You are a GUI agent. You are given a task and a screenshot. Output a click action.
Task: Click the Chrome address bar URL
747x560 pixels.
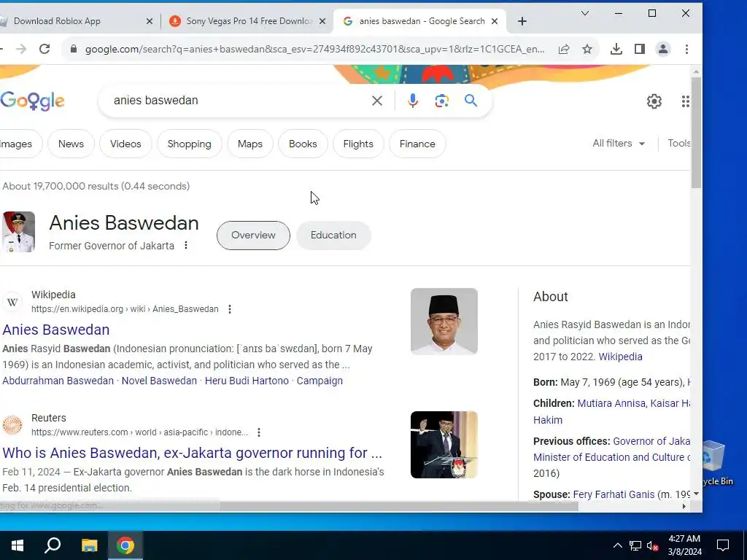tap(314, 49)
